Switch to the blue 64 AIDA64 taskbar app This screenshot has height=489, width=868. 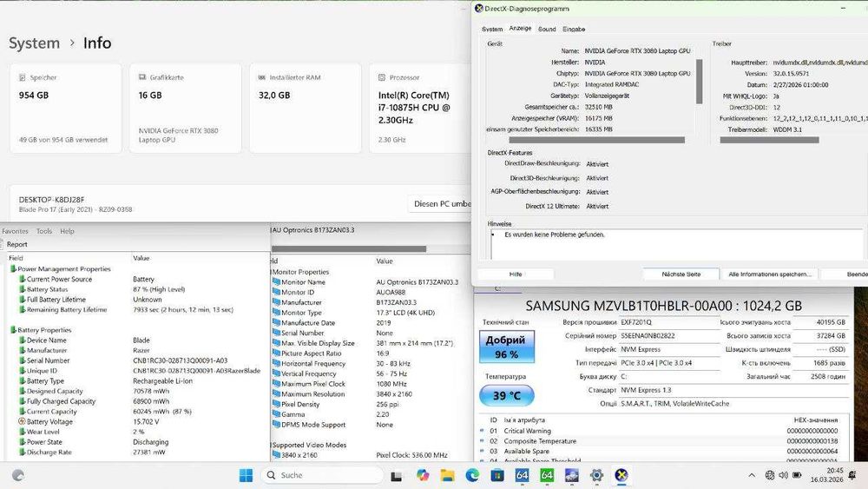(522, 475)
